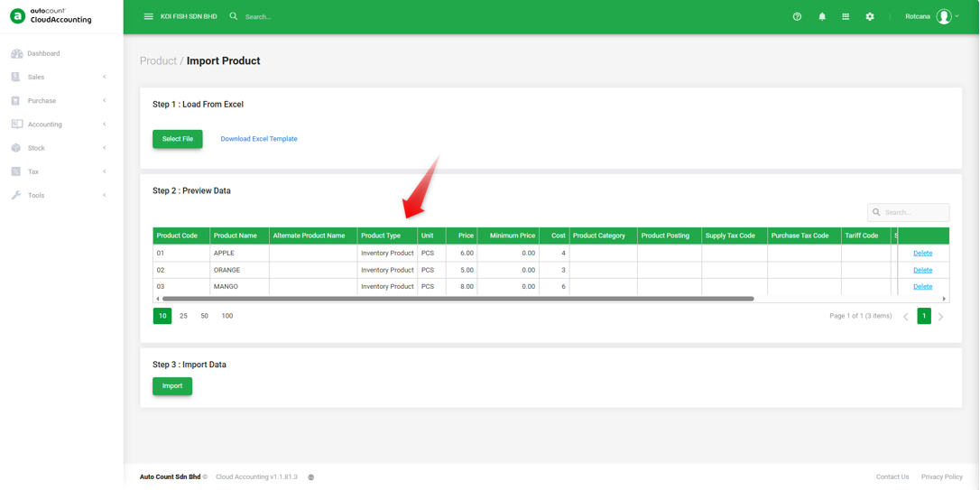The width and height of the screenshot is (980, 490).
Task: Expand the Stock sidebar menu
Action: [58, 148]
